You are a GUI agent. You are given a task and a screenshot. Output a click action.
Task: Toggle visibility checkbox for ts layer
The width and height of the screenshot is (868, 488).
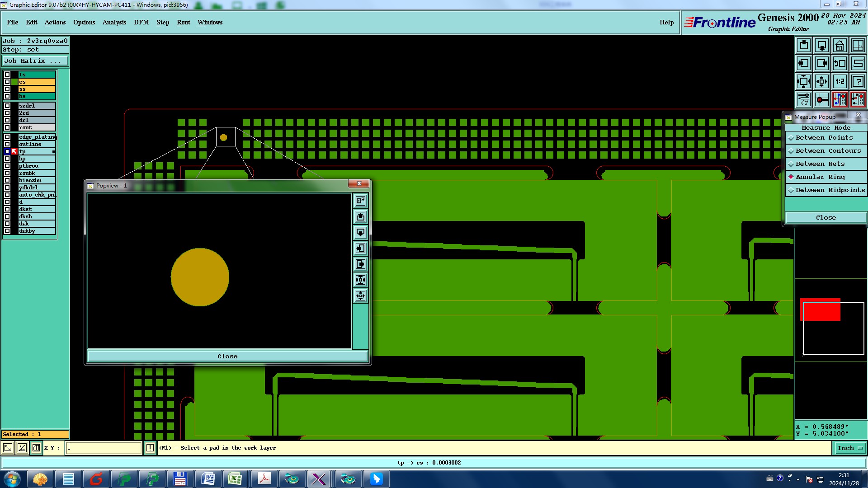coord(7,75)
